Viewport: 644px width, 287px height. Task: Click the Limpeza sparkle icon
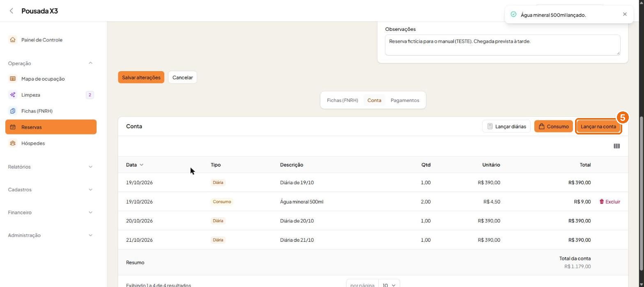pyautogui.click(x=13, y=95)
